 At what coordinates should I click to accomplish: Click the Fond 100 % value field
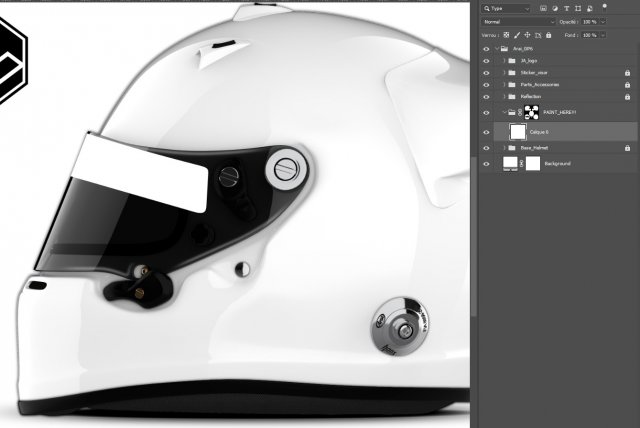coord(591,35)
